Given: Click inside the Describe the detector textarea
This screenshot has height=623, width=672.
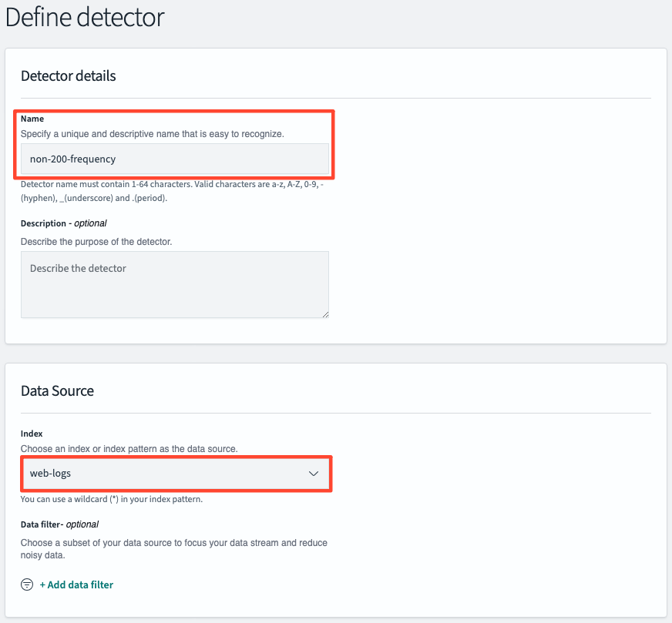Looking at the screenshot, I should tap(175, 284).
